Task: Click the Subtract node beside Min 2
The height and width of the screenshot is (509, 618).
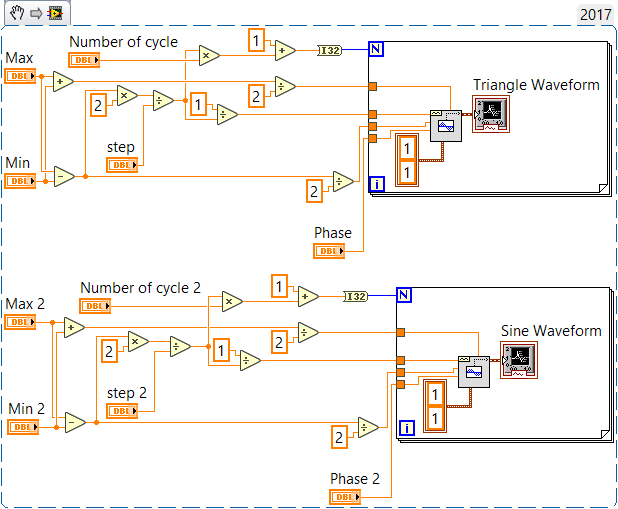Action: [74, 422]
